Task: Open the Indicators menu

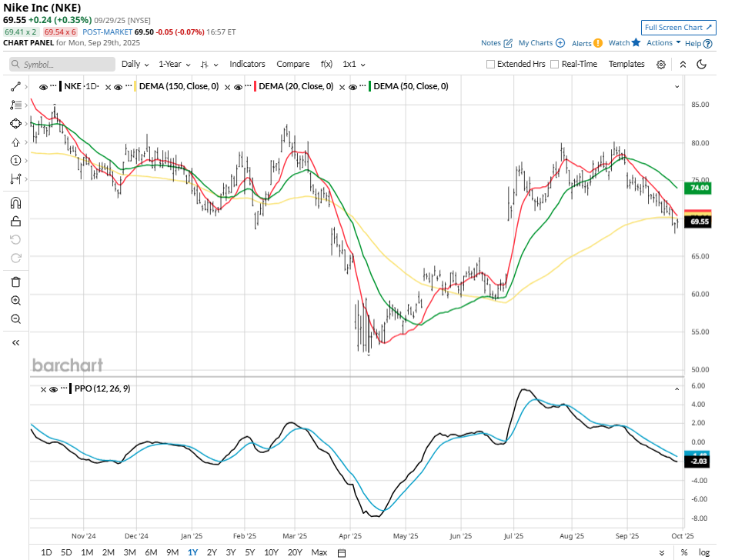Action: [247, 64]
